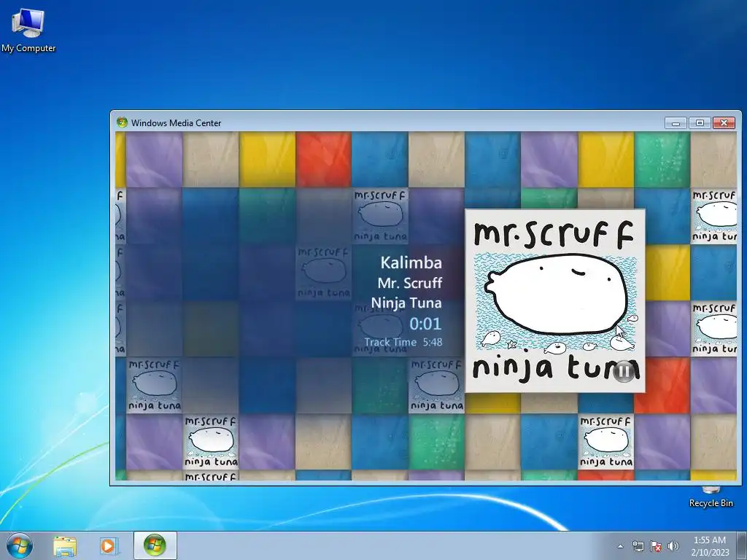Maximize the Windows Media Center window
The width and height of the screenshot is (747, 560).
click(x=700, y=122)
